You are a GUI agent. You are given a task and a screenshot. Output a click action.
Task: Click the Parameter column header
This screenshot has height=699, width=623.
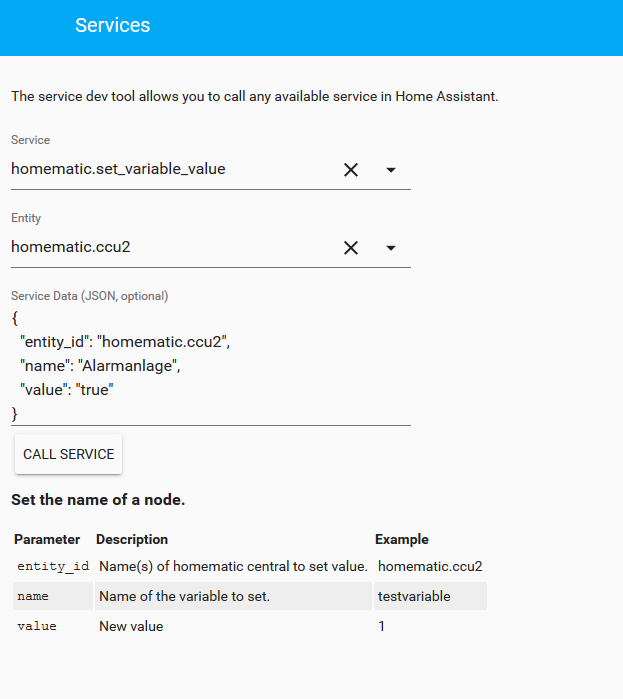coord(47,539)
